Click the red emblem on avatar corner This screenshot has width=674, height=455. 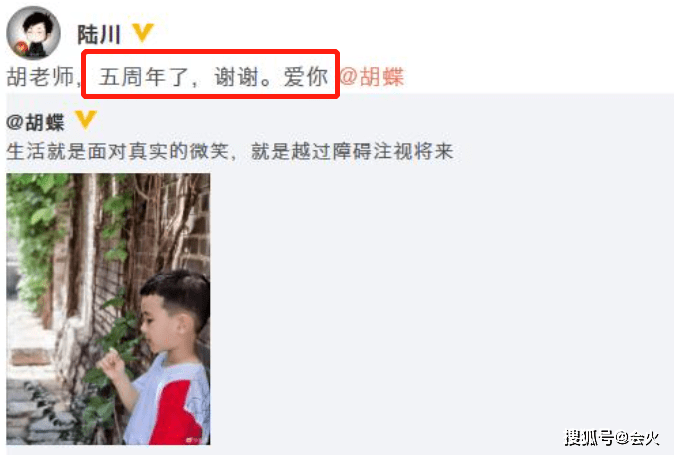point(20,49)
